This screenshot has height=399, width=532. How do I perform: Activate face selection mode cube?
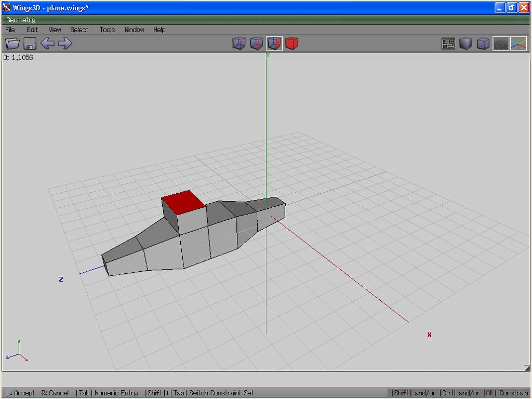[274, 44]
